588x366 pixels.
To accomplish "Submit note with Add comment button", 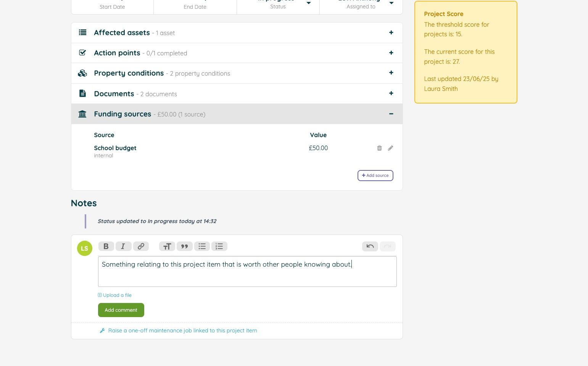I will coord(121,310).
